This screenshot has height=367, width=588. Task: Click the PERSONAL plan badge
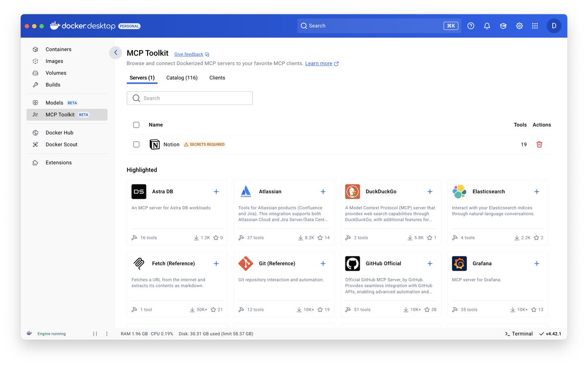point(129,26)
